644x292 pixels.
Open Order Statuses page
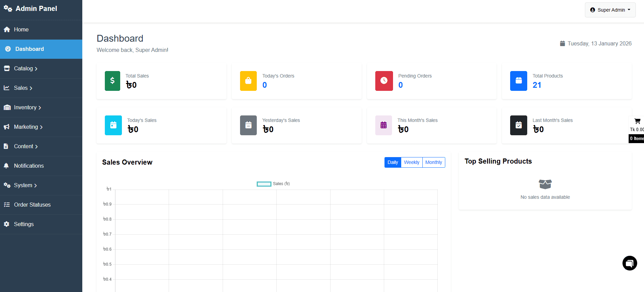tap(41, 205)
